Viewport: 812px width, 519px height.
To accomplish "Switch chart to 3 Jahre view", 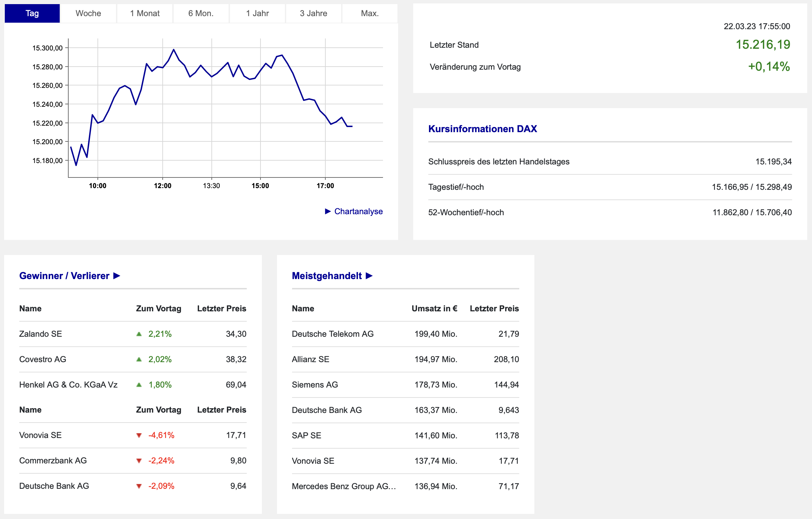I will click(x=313, y=13).
